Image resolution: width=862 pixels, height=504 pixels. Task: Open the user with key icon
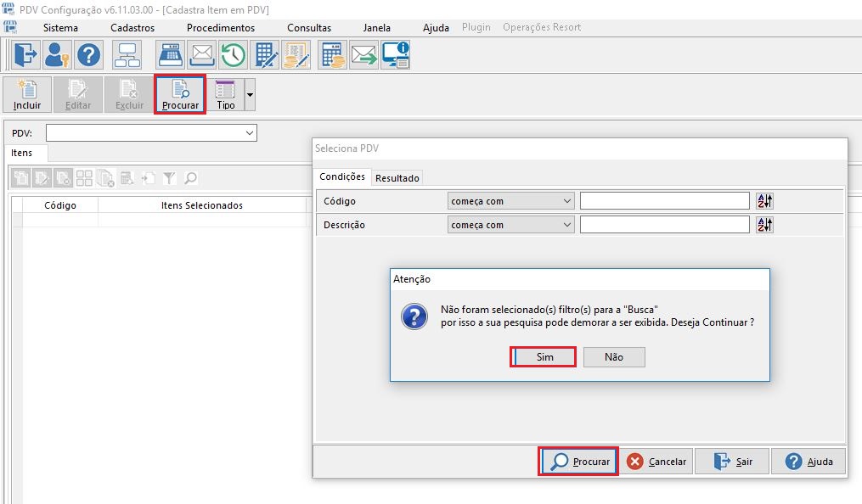(x=57, y=55)
